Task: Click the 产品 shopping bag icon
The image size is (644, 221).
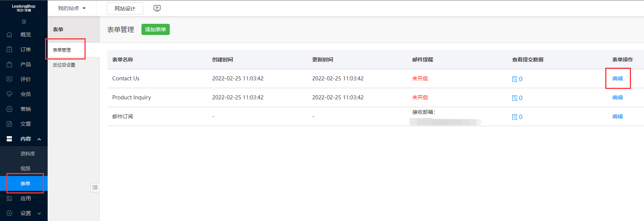Action: [x=10, y=64]
